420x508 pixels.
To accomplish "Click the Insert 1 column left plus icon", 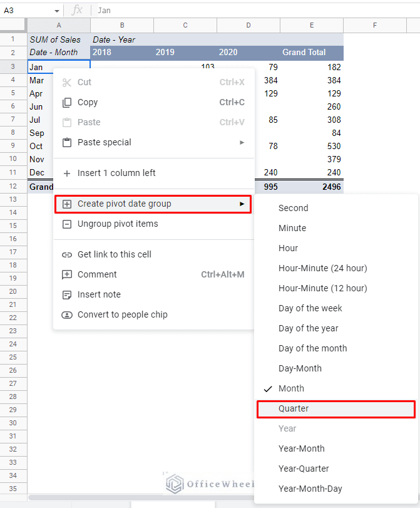I will point(67,173).
